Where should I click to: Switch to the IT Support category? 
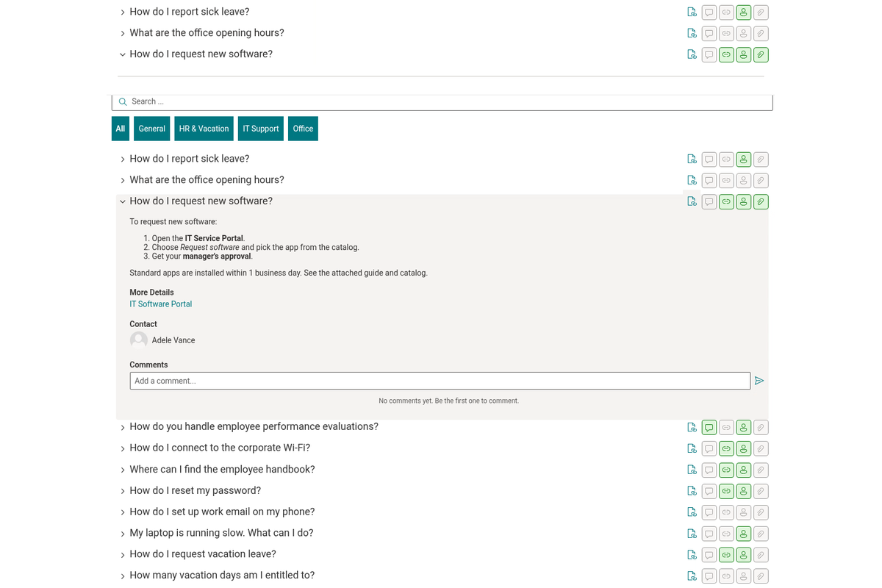click(261, 129)
